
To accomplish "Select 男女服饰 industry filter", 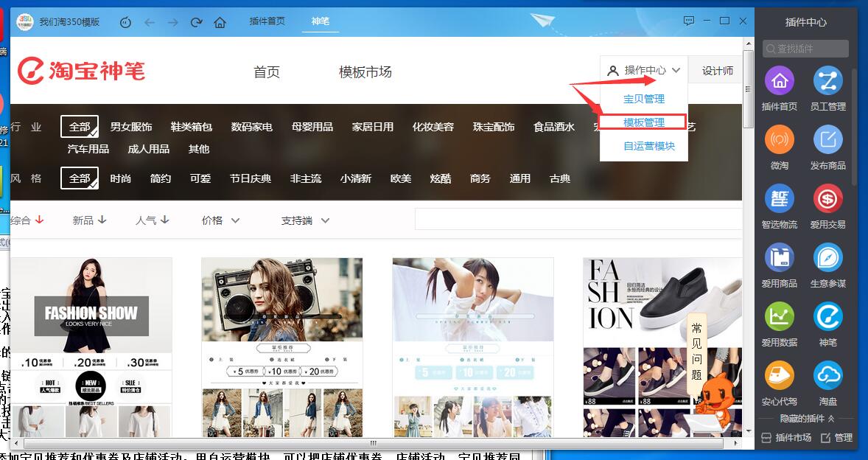I will pyautogui.click(x=131, y=127).
